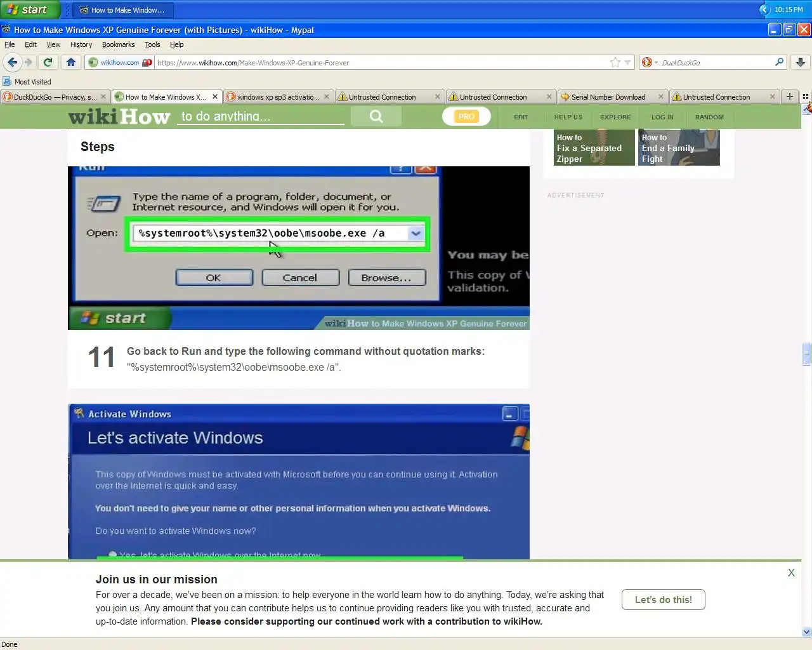Open How to Fix a Separated Zipper
812x650 pixels.
594,147
